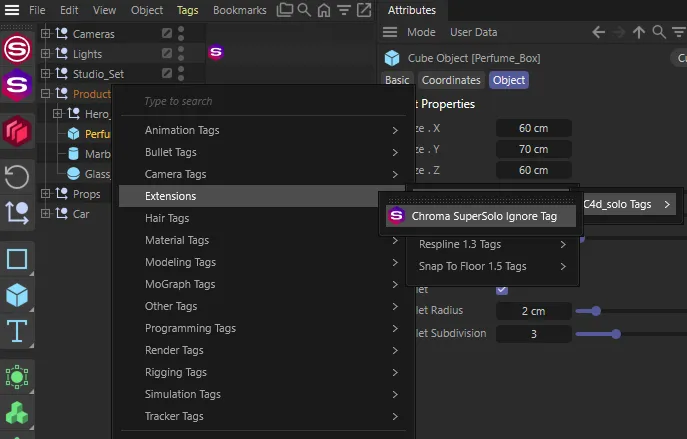Viewport: 687px width, 439px height.
Task: Click the filter icon in the Attributes panel
Action: 679,32
